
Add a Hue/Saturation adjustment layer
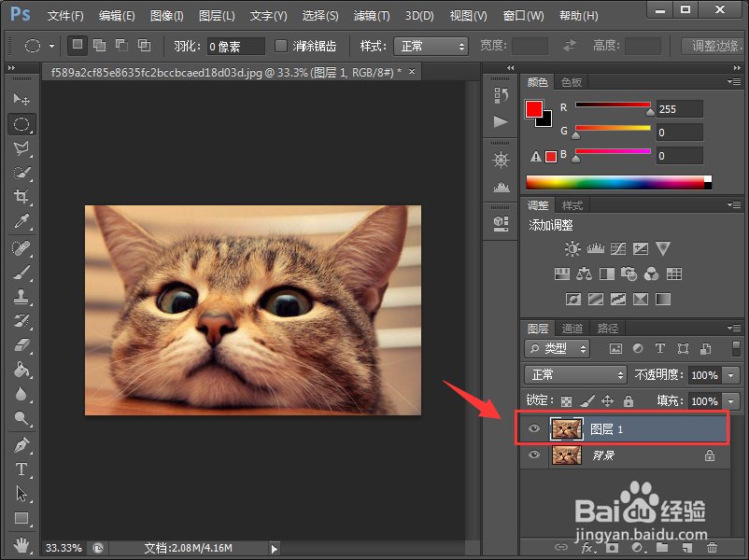coord(562,274)
